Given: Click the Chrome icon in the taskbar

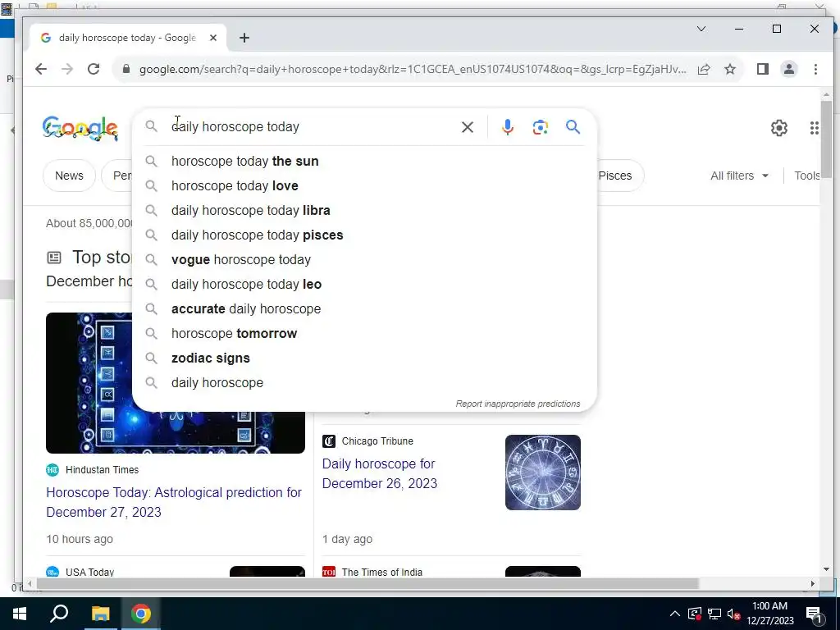Looking at the screenshot, I should point(141,614).
